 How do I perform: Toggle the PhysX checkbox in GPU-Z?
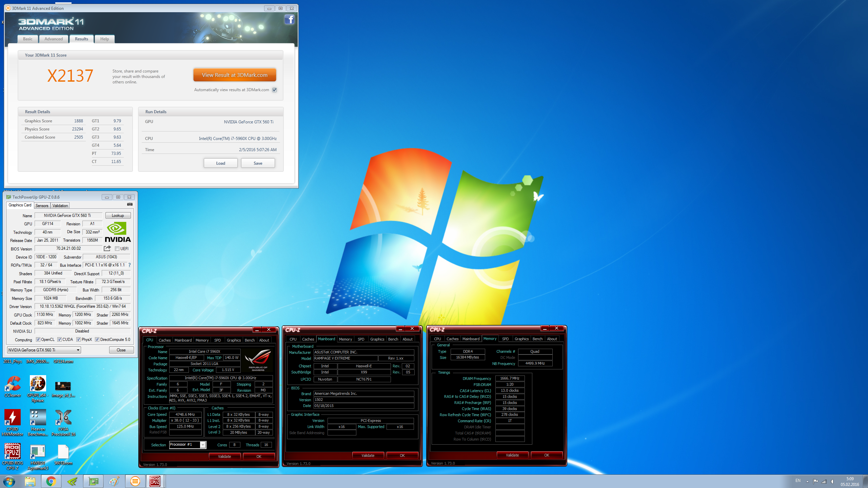[78, 340]
